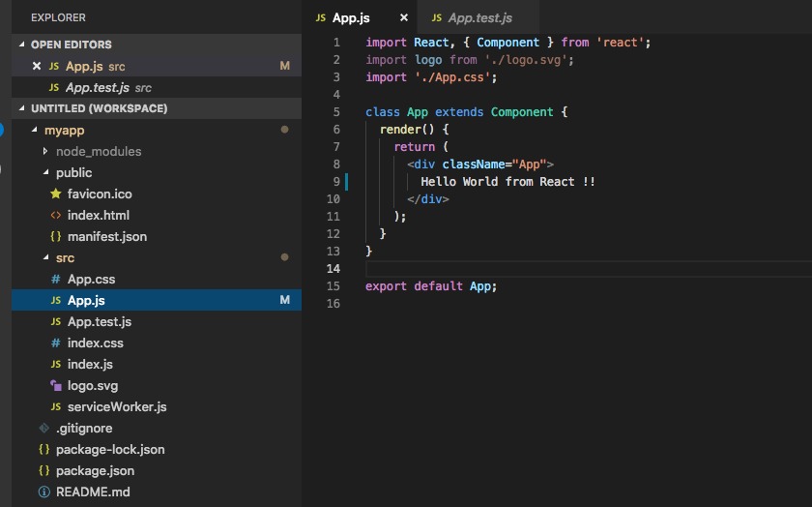Click the README.md info icon
The width and height of the screenshot is (812, 507).
click(44, 492)
